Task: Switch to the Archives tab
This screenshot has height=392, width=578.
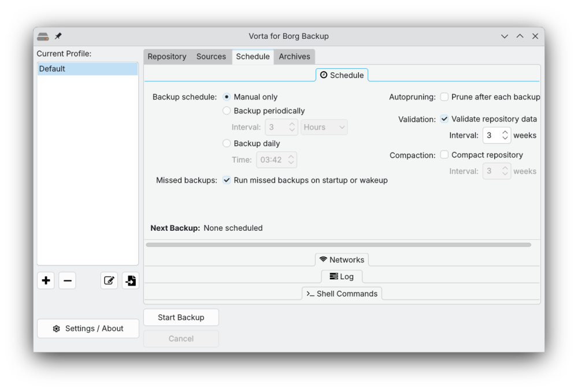Action: tap(294, 57)
